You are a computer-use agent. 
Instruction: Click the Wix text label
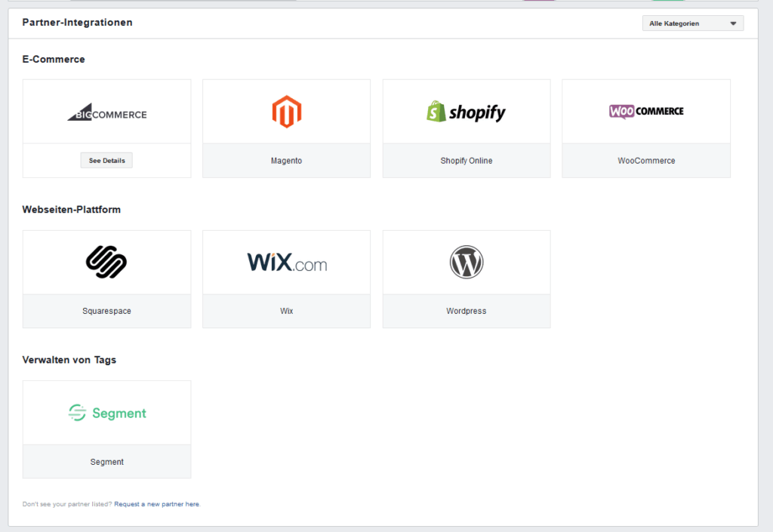[286, 311]
